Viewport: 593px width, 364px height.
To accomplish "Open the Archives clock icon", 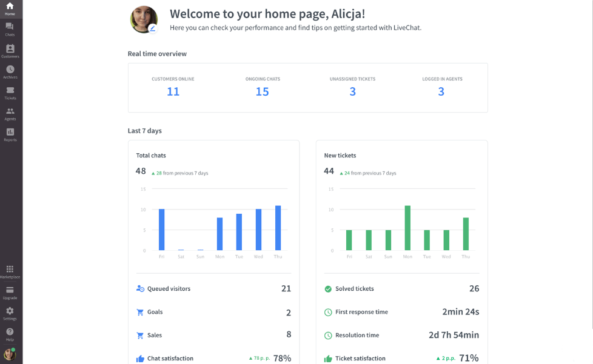I will (x=10, y=71).
